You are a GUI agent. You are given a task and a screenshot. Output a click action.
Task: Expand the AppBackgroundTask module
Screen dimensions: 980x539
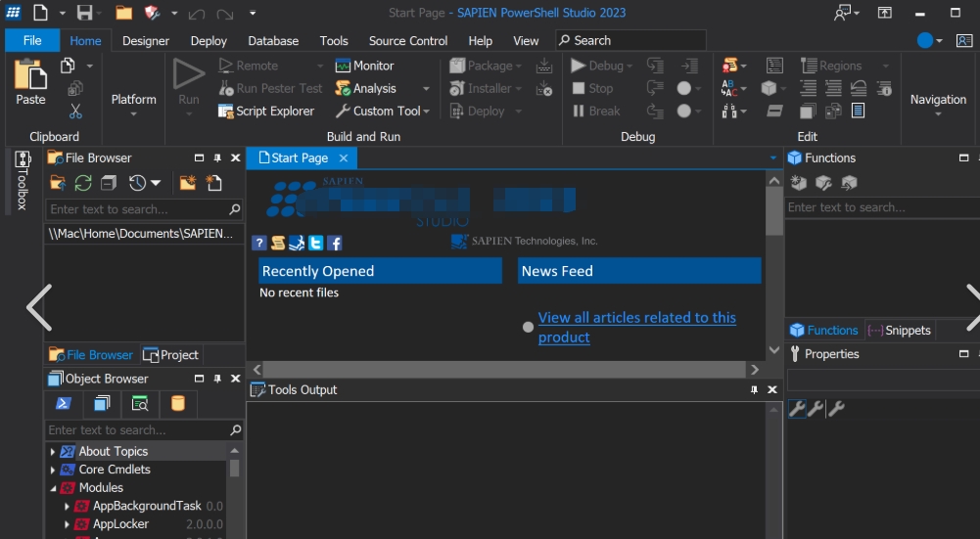(67, 506)
